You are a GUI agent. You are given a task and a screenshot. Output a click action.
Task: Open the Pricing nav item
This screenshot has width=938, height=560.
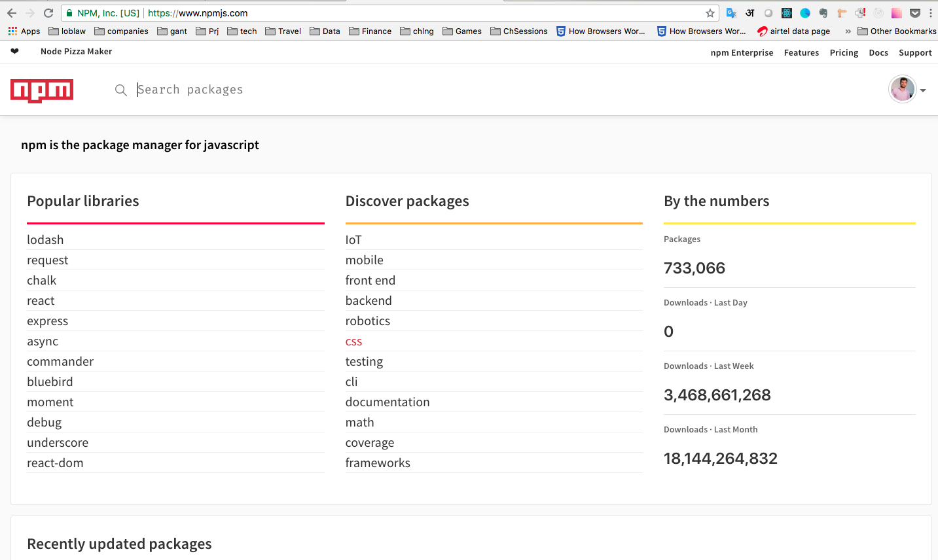[x=844, y=53]
